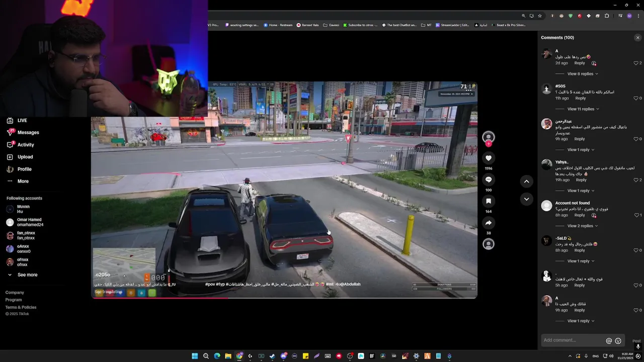This screenshot has height=362, width=644.
Task: Close the Comments panel
Action: coord(638,38)
